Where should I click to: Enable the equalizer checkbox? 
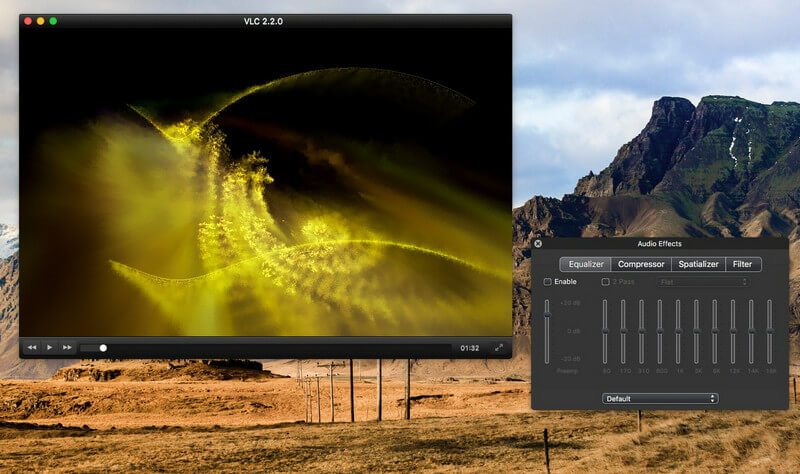click(547, 282)
